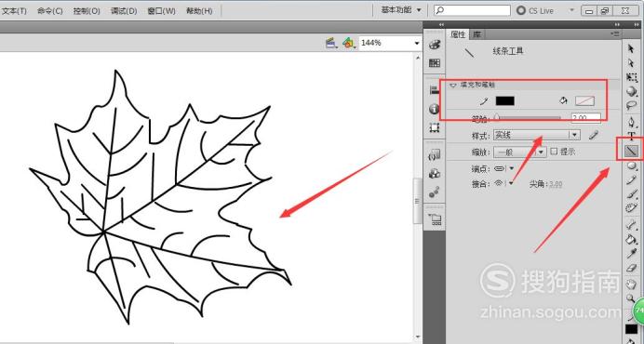
Task: Select the Pencil tool
Action: [631, 180]
